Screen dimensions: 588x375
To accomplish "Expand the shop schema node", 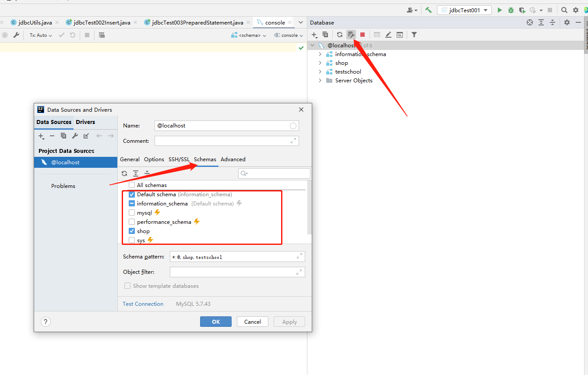I will click(x=320, y=63).
